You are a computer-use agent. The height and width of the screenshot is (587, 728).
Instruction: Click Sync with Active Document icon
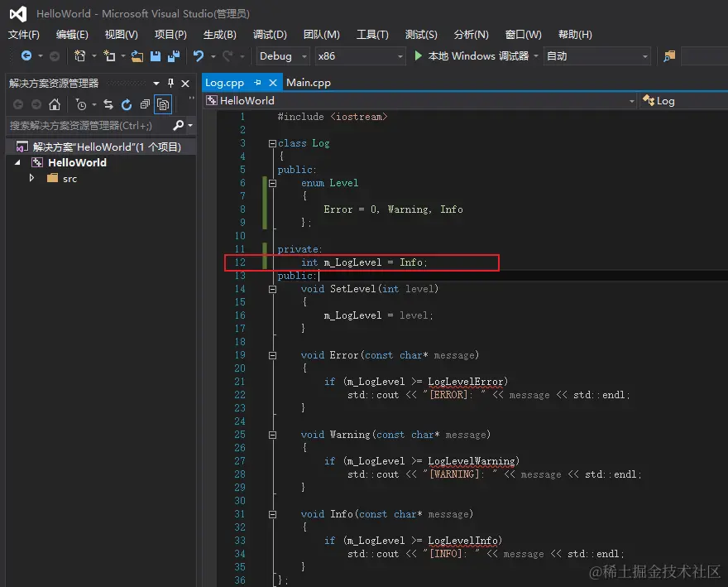pos(108,104)
